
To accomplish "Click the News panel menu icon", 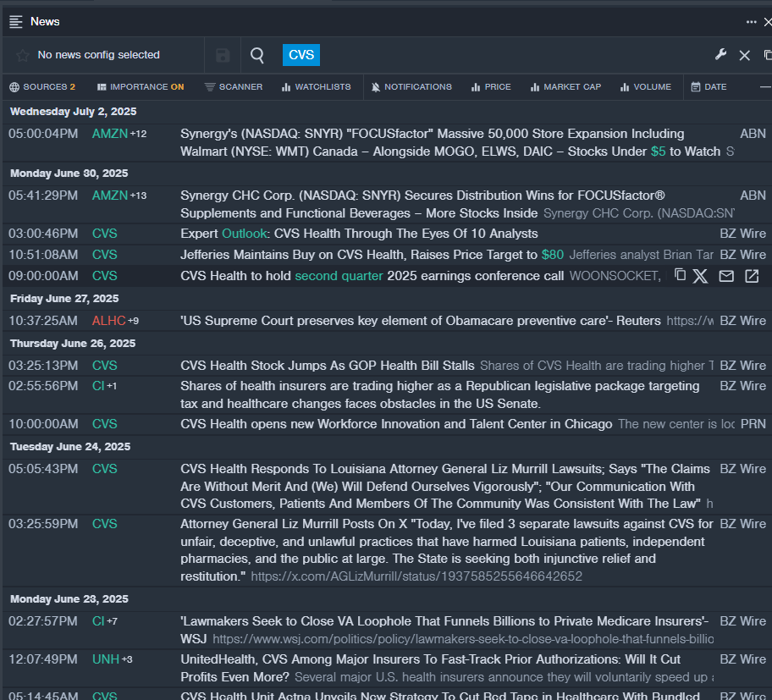I will click(16, 22).
